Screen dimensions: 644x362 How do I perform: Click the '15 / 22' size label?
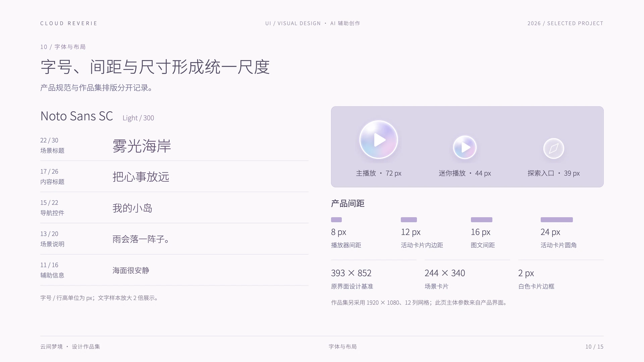click(49, 203)
